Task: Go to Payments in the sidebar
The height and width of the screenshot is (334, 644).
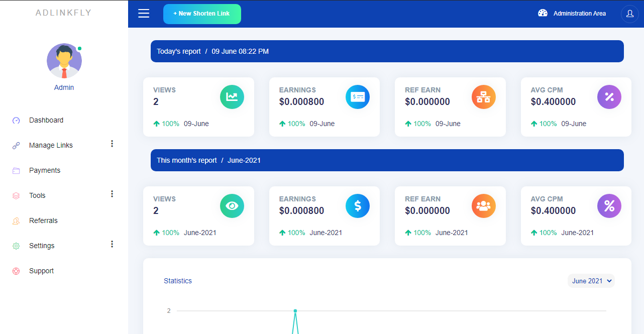Action: tap(44, 170)
